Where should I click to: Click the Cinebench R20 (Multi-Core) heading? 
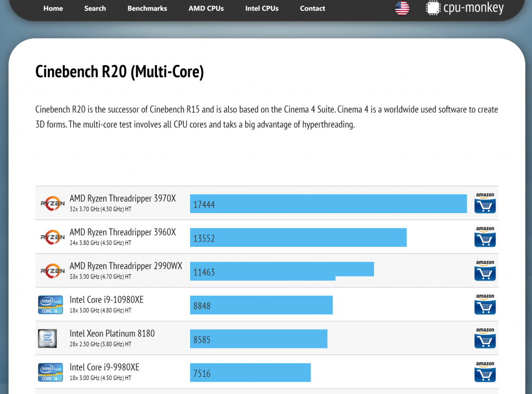click(119, 72)
